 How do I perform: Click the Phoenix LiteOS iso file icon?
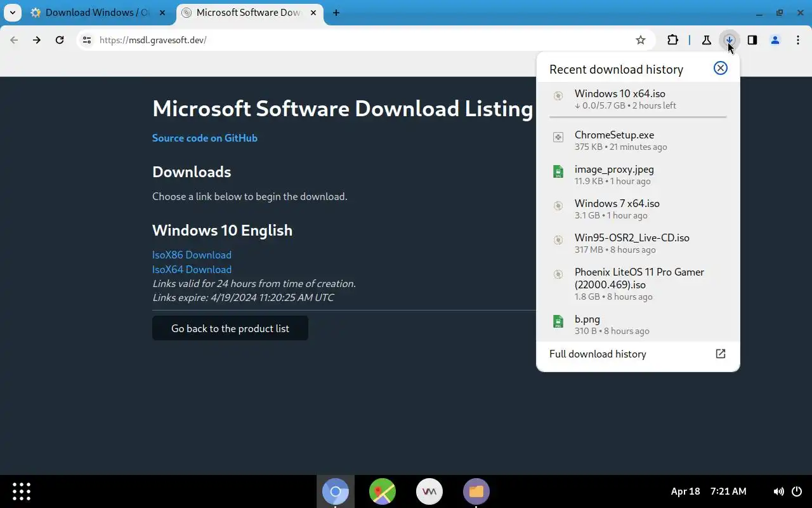[x=558, y=274]
